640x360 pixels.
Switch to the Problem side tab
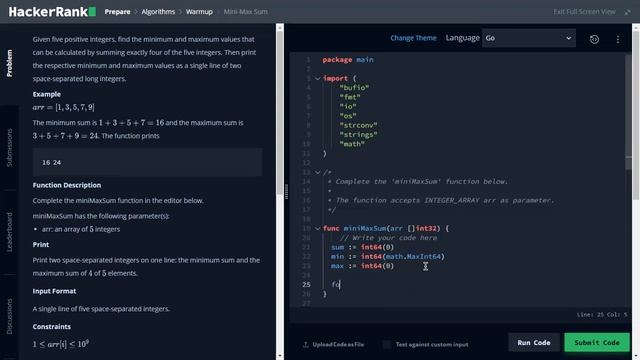[9, 63]
